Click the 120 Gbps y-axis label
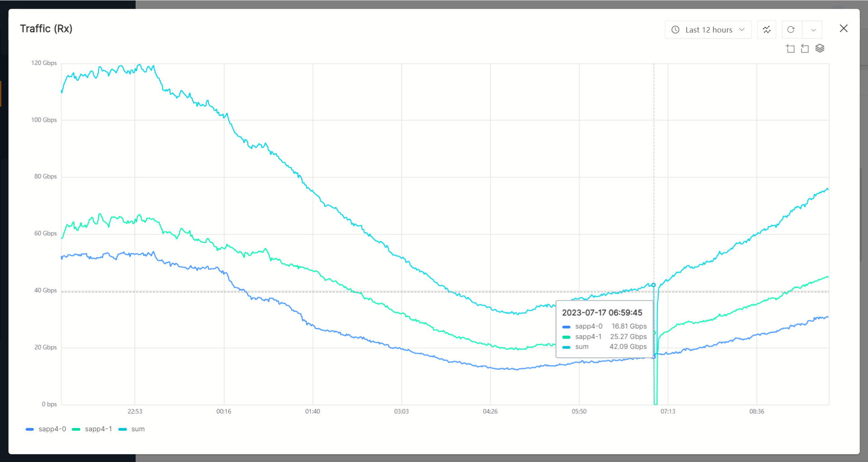 click(x=44, y=63)
